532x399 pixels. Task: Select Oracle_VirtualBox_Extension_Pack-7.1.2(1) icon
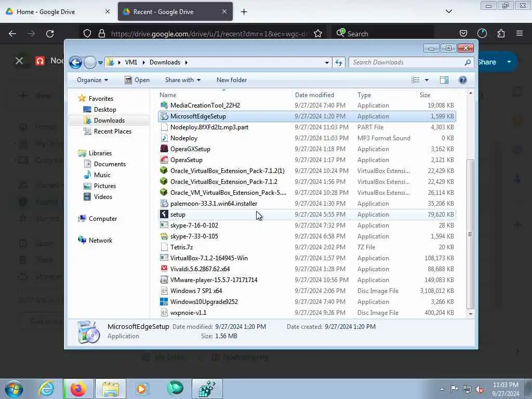click(x=164, y=170)
